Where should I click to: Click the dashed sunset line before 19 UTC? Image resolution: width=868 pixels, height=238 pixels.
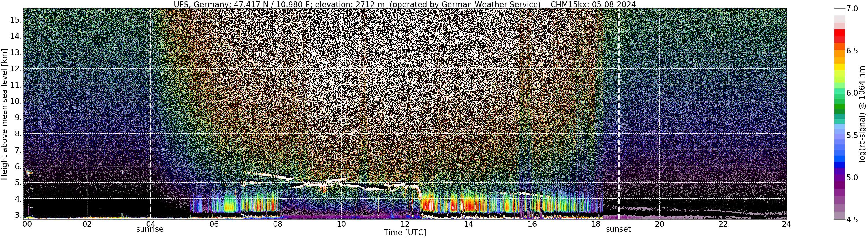tap(619, 114)
